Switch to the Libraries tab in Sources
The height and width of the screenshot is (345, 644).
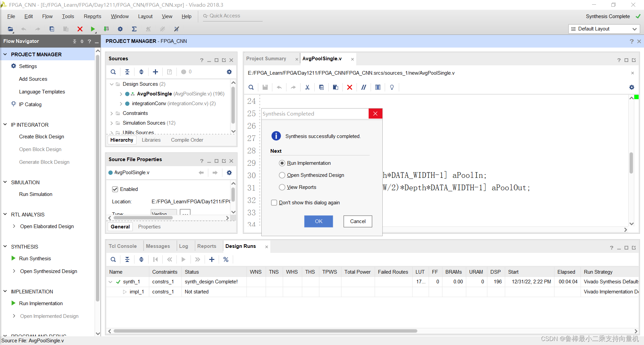coord(151,140)
